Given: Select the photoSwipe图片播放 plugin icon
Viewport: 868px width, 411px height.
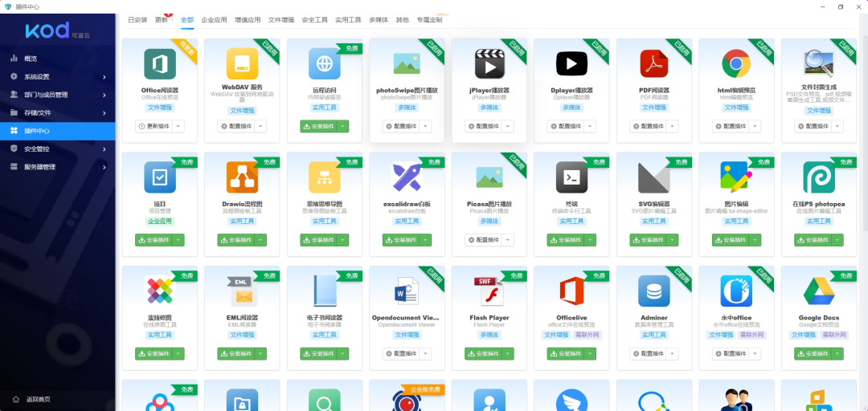Looking at the screenshot, I should point(407,63).
